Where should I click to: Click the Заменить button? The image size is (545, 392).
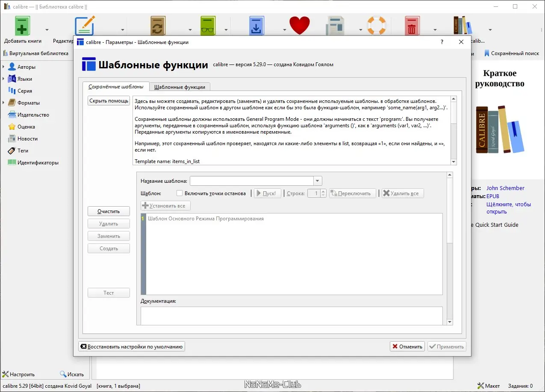pos(109,236)
